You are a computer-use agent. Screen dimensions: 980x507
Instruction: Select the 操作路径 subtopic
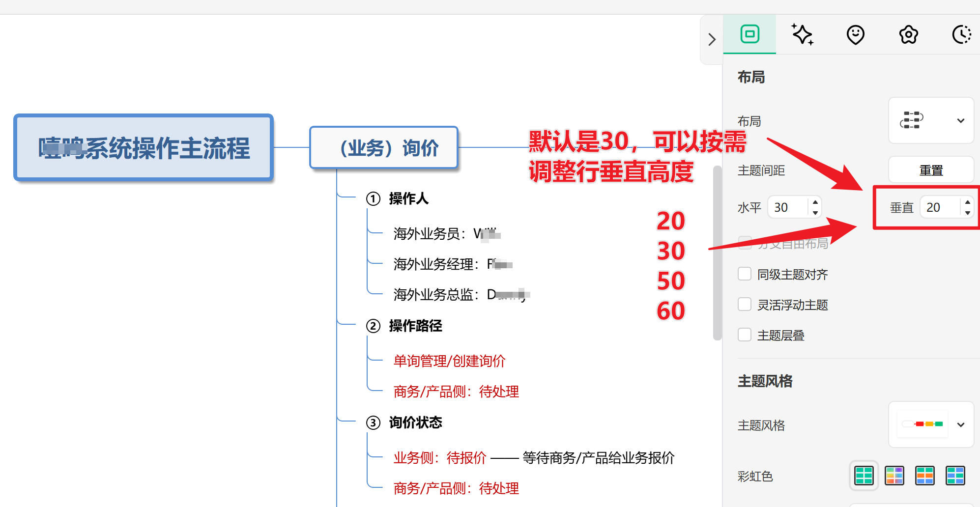click(415, 326)
